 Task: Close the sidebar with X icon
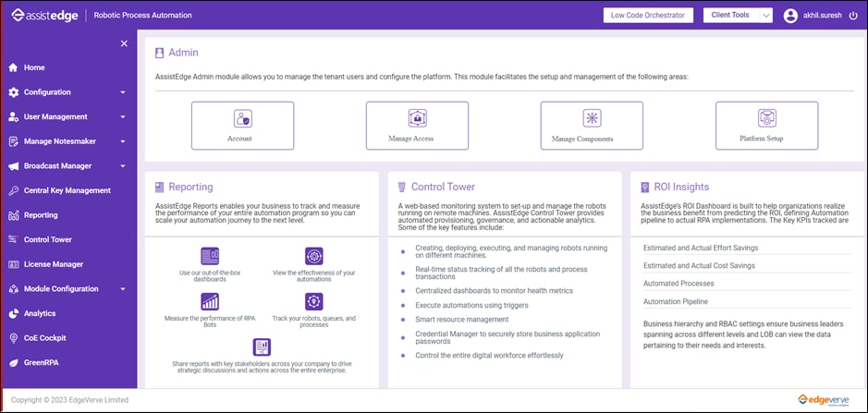(124, 43)
